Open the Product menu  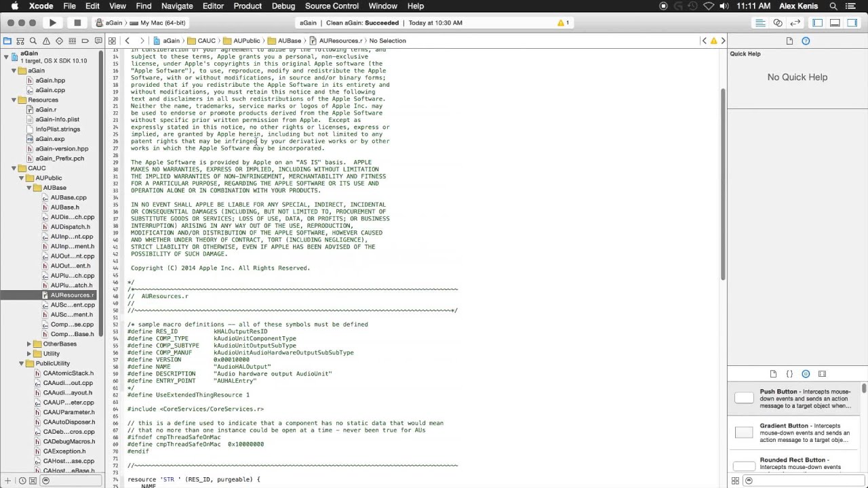[248, 6]
